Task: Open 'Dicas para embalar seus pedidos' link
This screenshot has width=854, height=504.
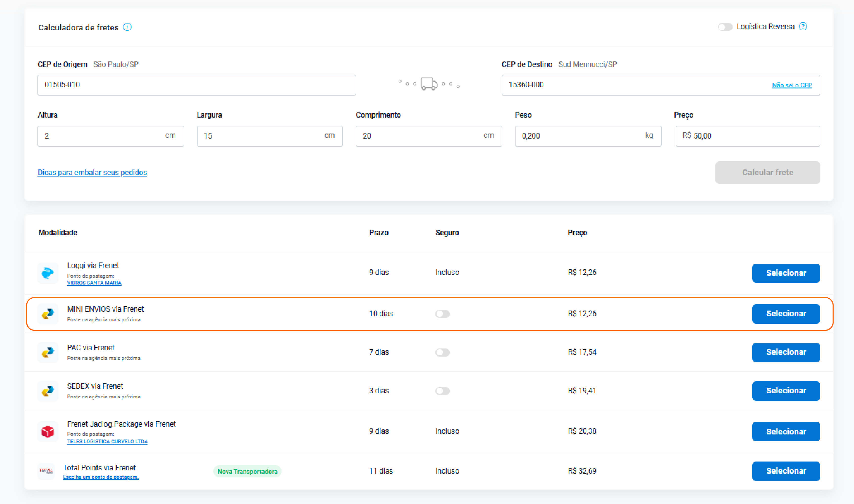Action: (92, 172)
